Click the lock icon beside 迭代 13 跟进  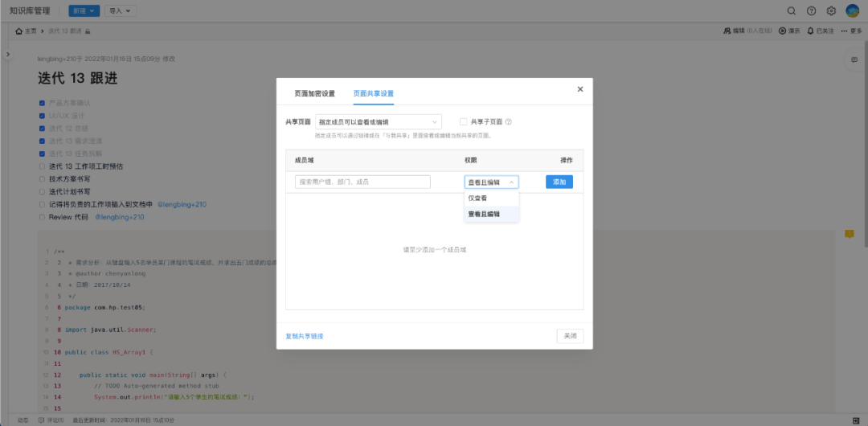coord(88,31)
